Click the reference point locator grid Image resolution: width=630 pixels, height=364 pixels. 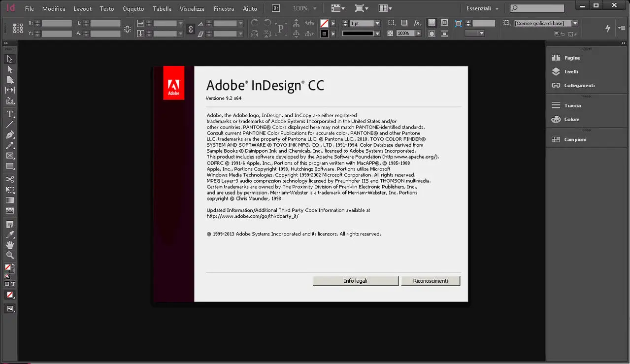click(18, 29)
